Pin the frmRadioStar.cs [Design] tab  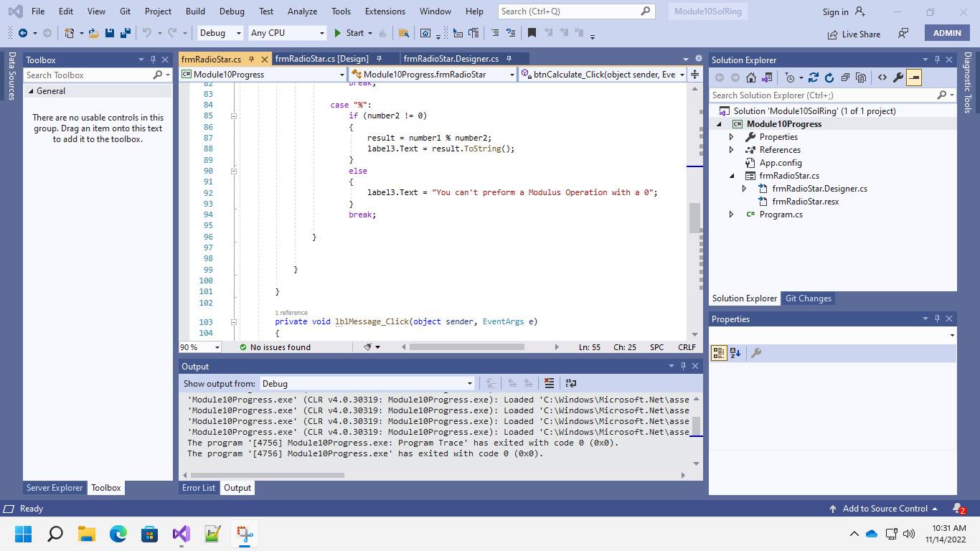tap(380, 59)
